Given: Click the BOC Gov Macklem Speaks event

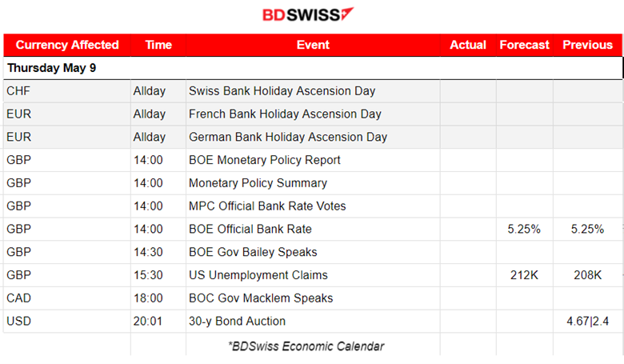Looking at the screenshot, I should click(261, 298).
